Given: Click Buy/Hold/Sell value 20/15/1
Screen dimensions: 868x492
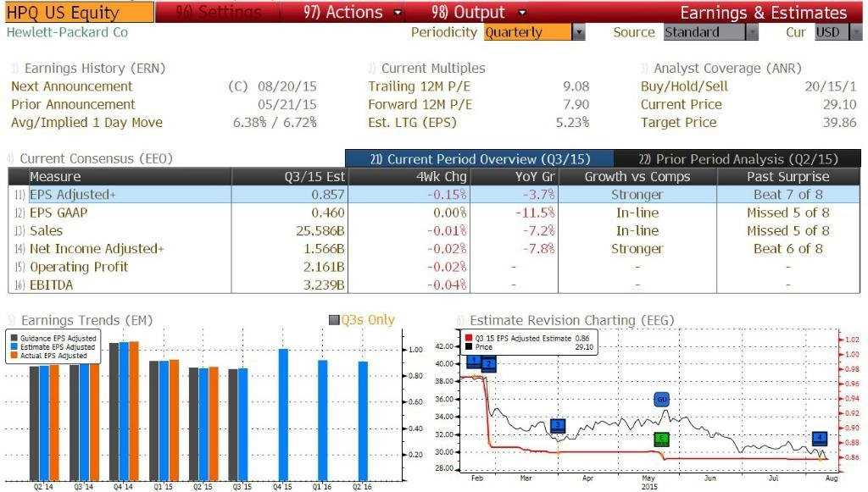Looking at the screenshot, I should coord(831,86).
